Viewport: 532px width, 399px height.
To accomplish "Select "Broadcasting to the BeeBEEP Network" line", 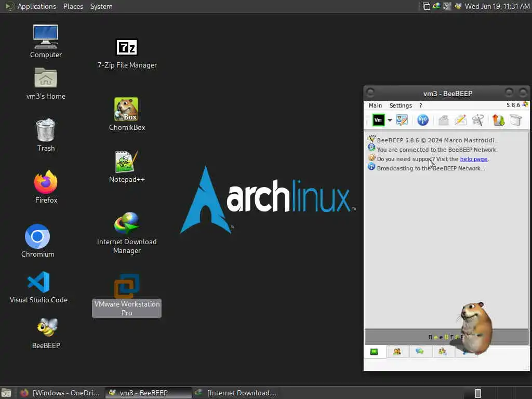I will [x=431, y=168].
